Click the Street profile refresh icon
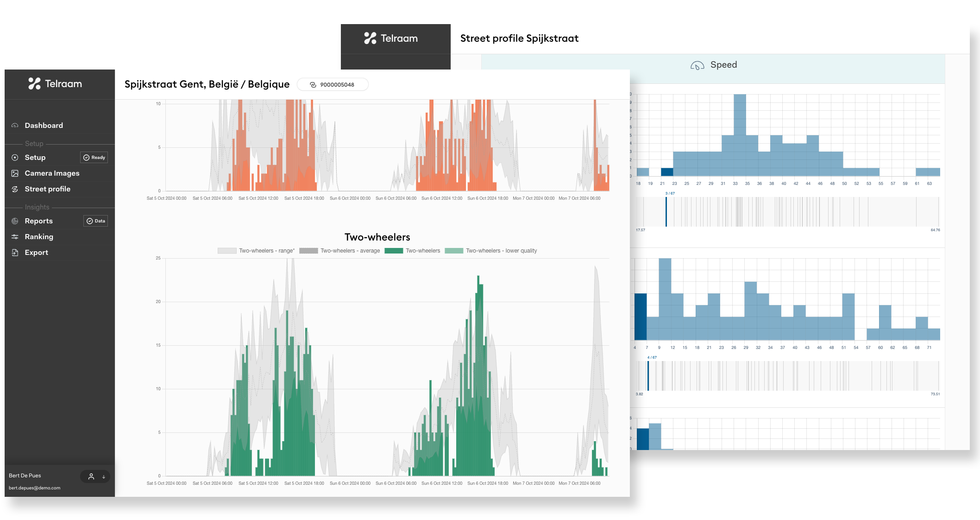This screenshot has height=520, width=980. [x=15, y=189]
